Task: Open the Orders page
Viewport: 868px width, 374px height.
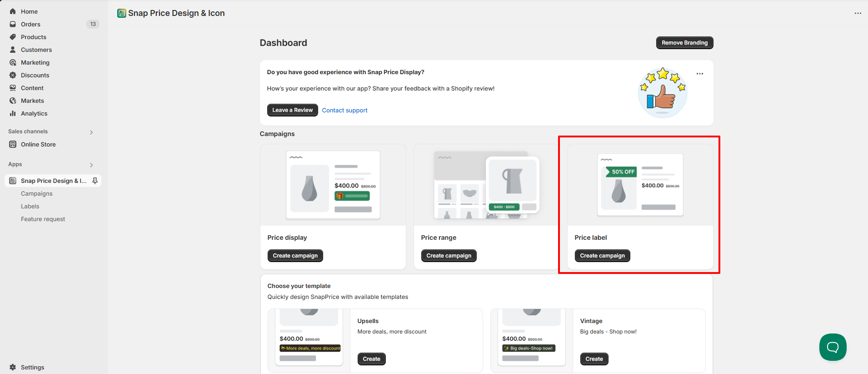Action: pos(30,24)
